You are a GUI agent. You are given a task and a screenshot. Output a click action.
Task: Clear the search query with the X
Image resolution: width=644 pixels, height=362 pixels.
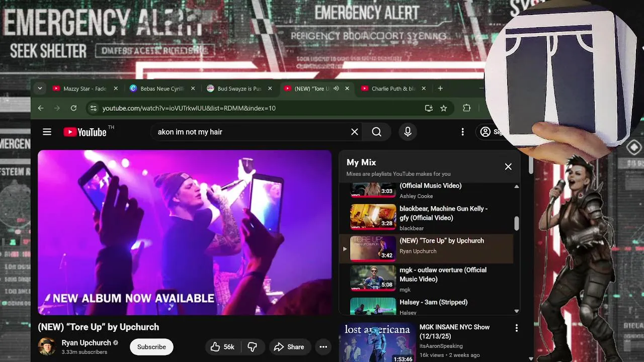(355, 132)
